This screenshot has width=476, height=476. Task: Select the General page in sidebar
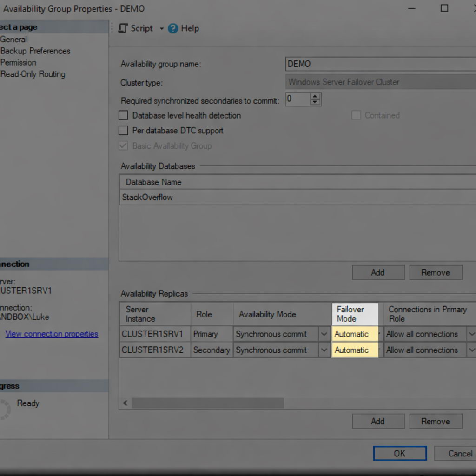tap(14, 39)
